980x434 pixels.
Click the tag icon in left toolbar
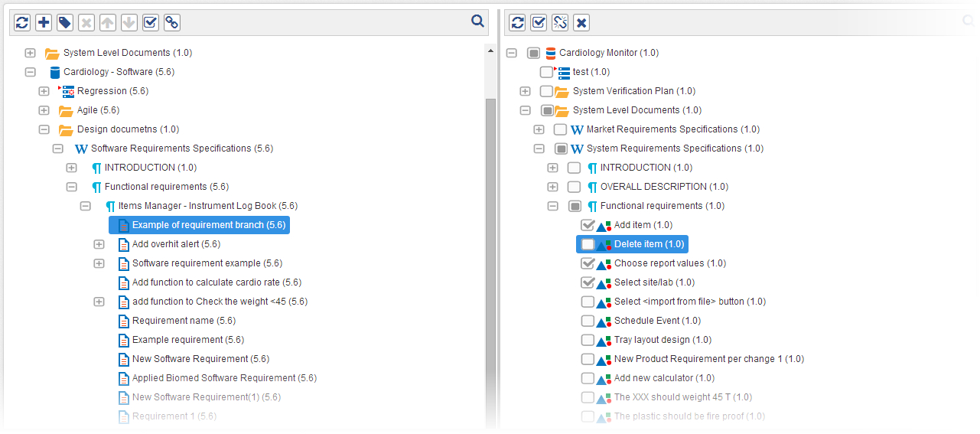tap(65, 23)
